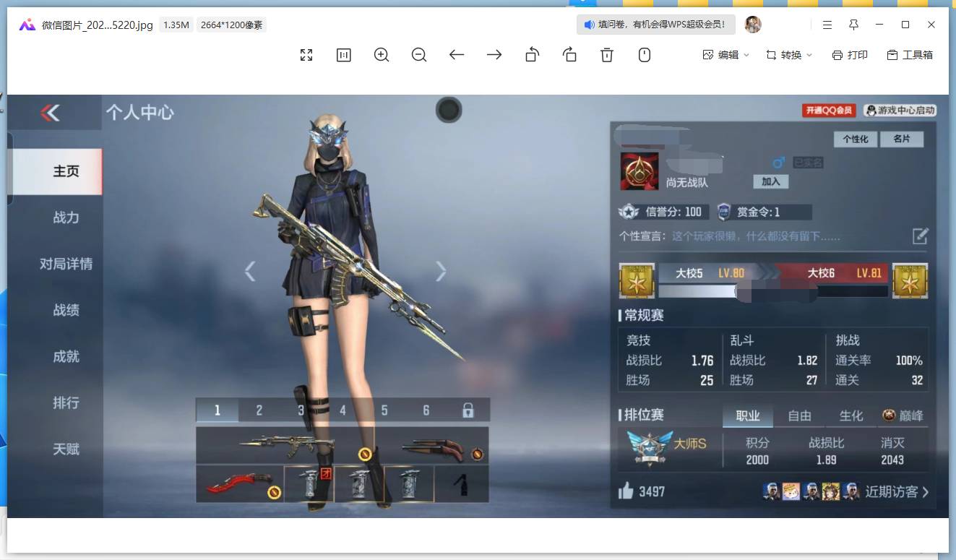
Task: Rotate the image clockwise
Action: (569, 55)
